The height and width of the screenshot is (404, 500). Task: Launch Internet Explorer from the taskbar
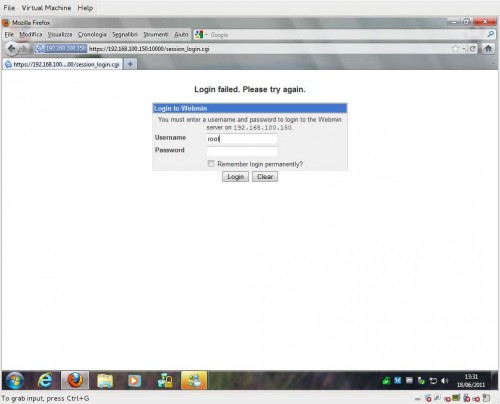[45, 380]
